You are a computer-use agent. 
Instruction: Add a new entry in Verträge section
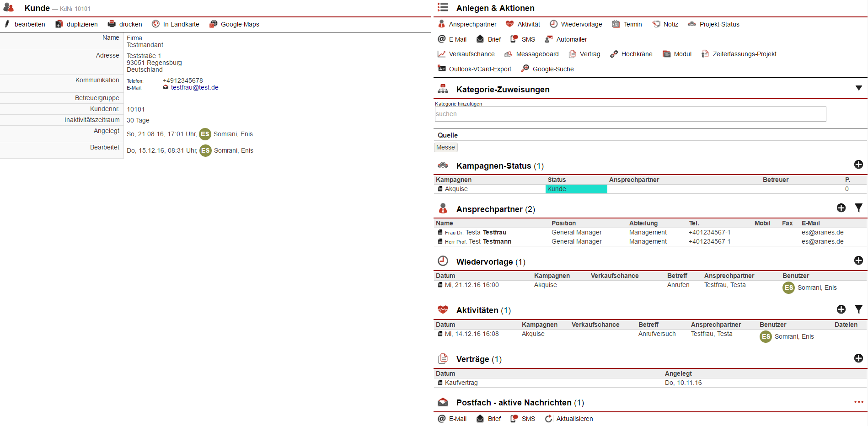[858, 358]
